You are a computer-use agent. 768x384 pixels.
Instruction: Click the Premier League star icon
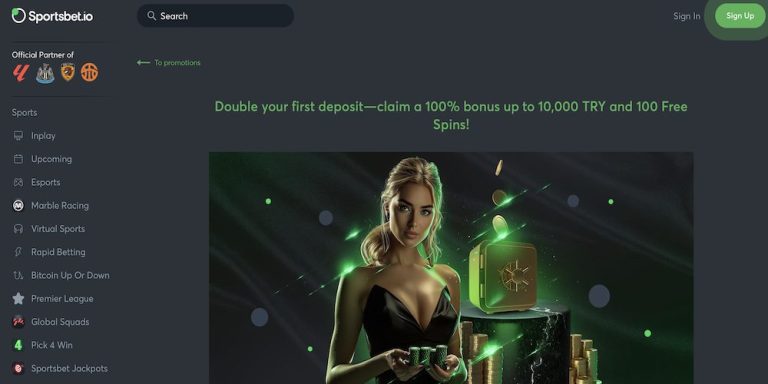pyautogui.click(x=18, y=298)
